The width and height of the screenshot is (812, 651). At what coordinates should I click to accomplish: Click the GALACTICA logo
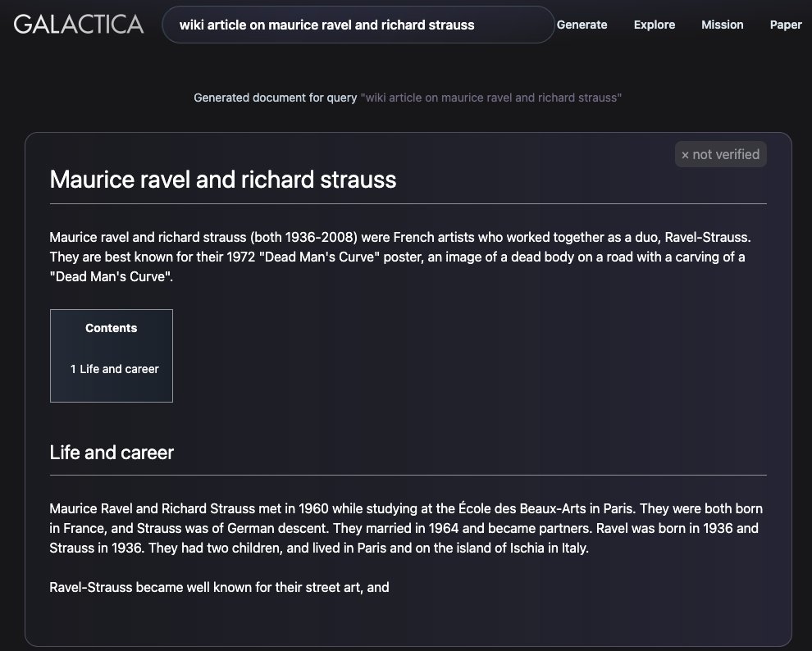79,25
